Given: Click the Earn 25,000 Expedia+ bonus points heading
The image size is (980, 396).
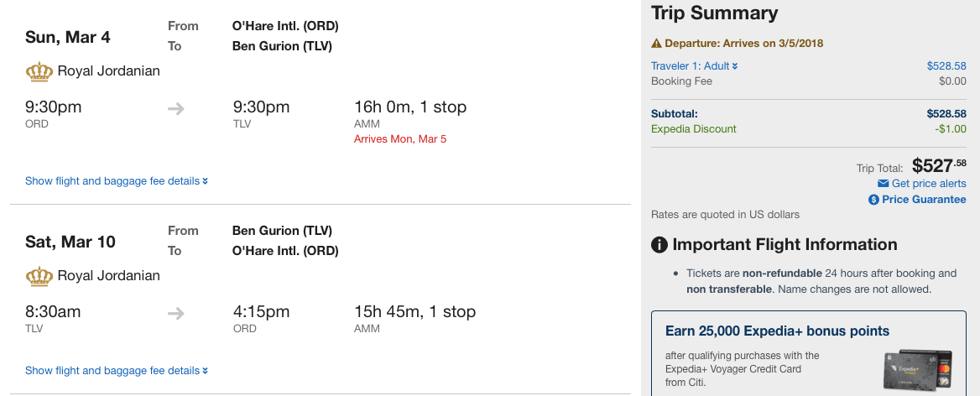Looking at the screenshot, I should (777, 331).
